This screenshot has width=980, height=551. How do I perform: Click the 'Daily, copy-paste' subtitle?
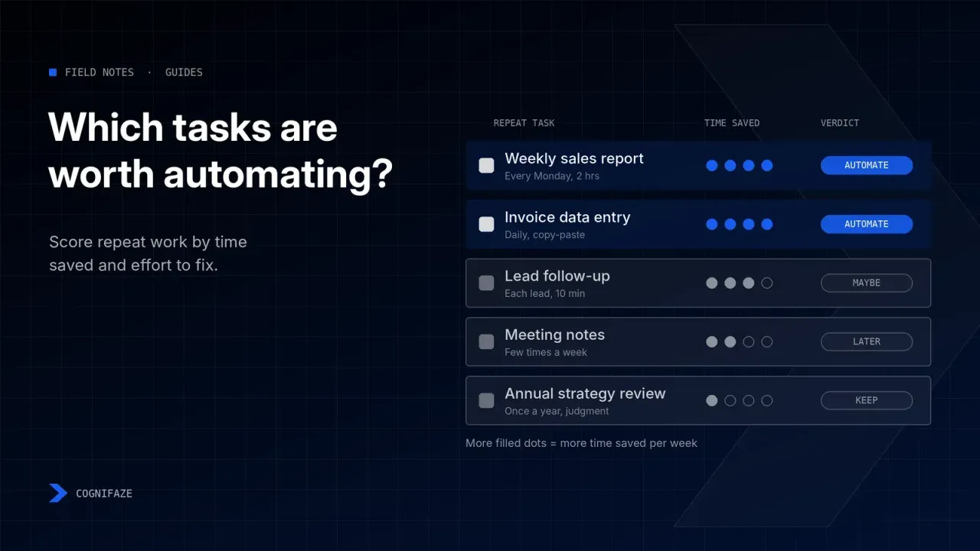coord(544,235)
